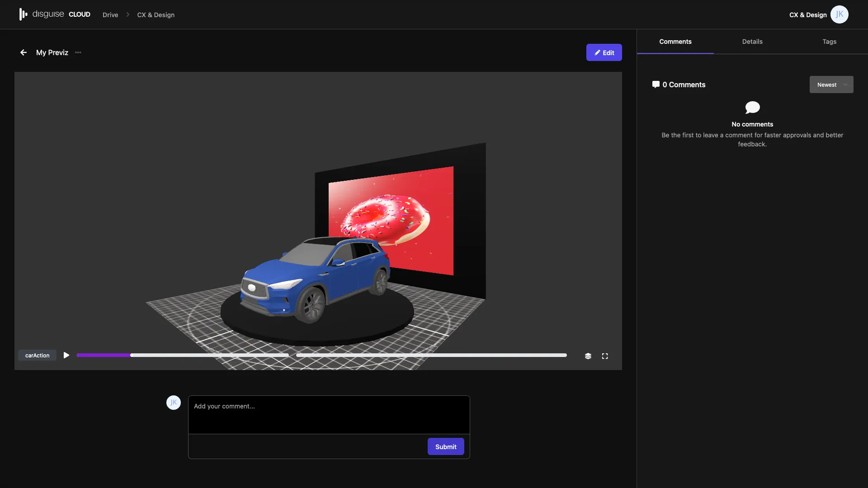Open the layers panel in the previz player
This screenshot has height=488, width=868.
(588, 356)
